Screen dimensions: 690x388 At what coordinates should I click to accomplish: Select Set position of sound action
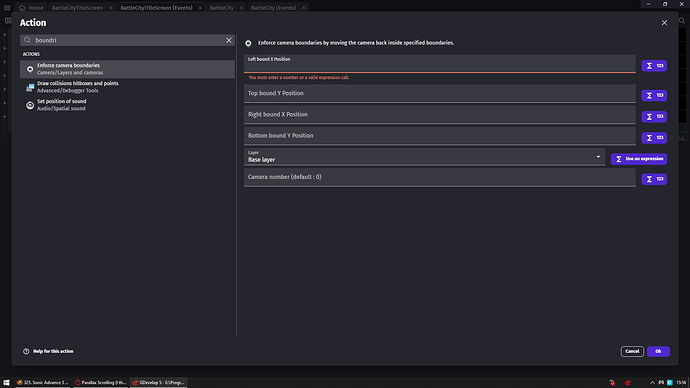tap(127, 105)
